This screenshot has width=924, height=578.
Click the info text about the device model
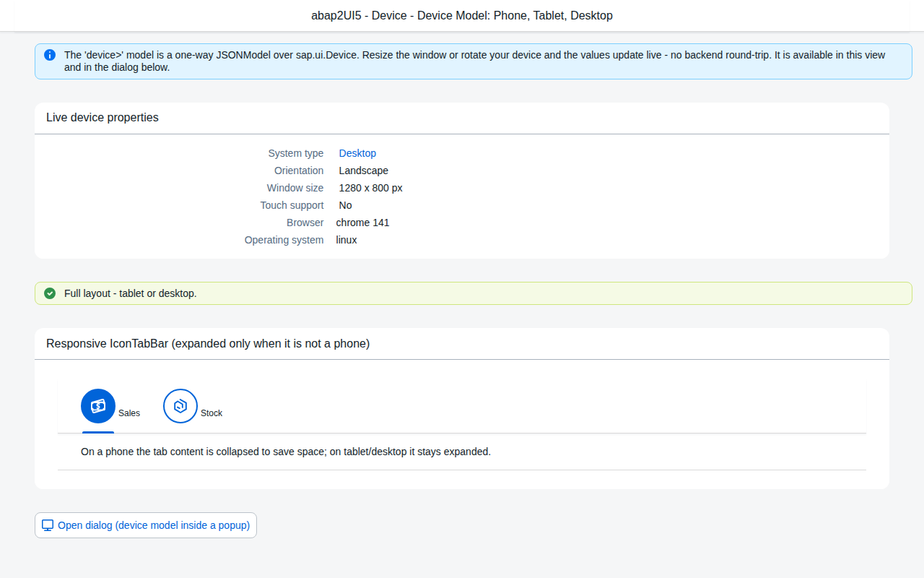click(x=475, y=61)
